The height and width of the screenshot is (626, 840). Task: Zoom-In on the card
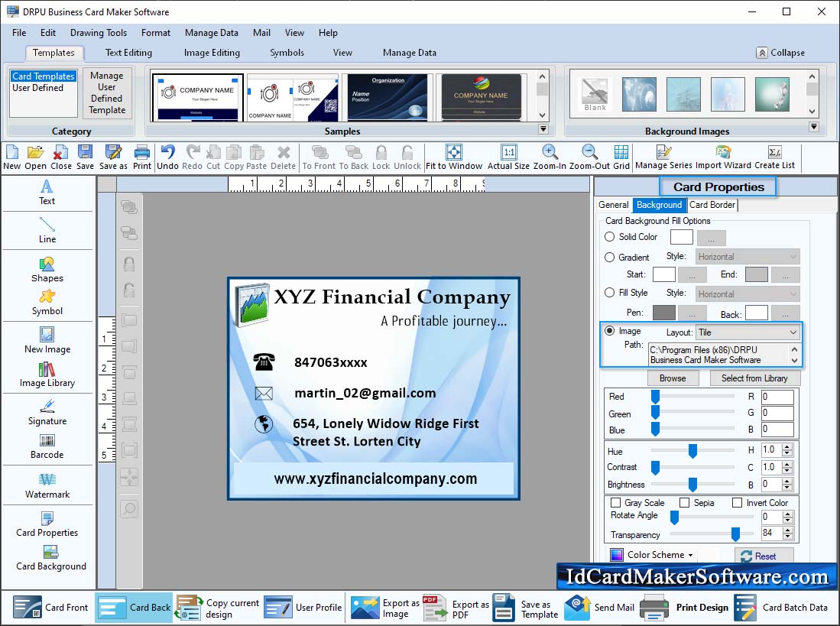550,158
